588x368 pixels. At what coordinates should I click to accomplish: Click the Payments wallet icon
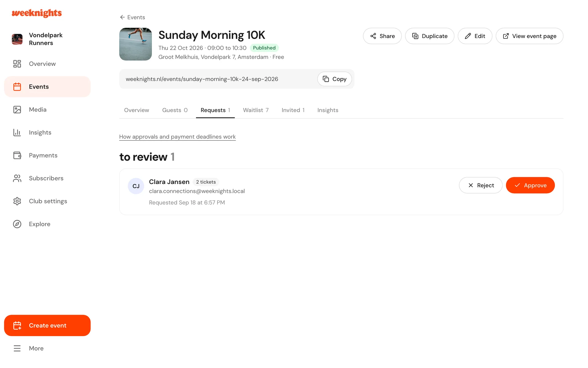pyautogui.click(x=17, y=155)
